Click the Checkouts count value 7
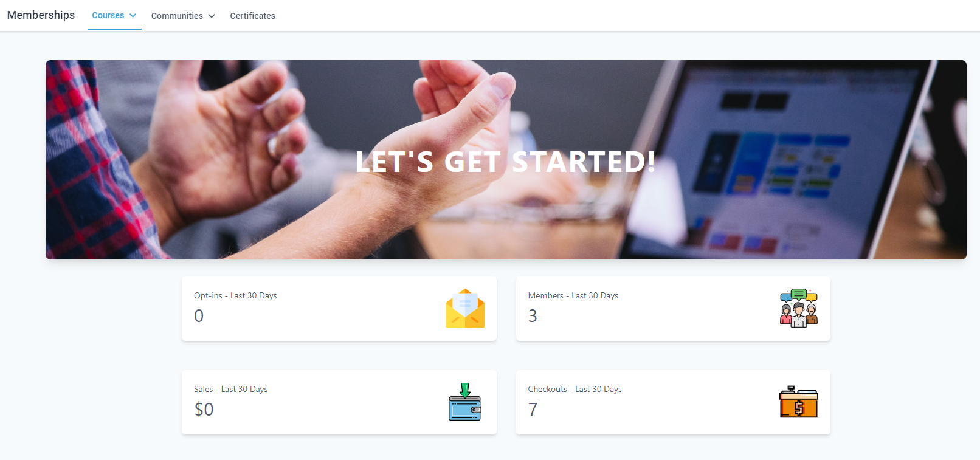 pyautogui.click(x=533, y=410)
